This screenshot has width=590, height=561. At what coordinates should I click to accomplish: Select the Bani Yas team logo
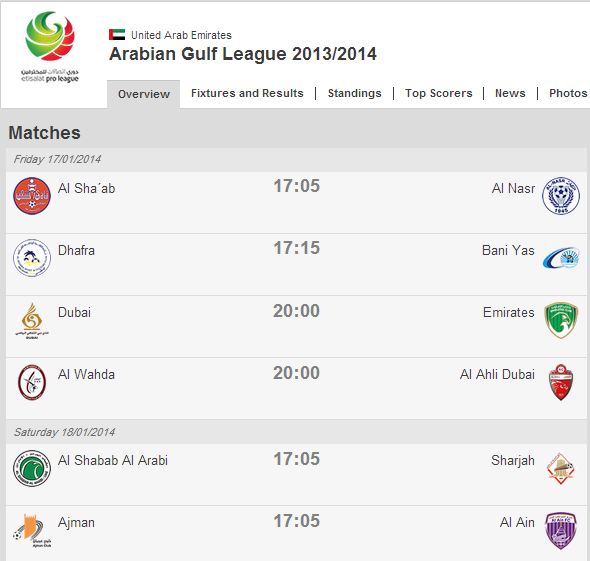(x=561, y=258)
